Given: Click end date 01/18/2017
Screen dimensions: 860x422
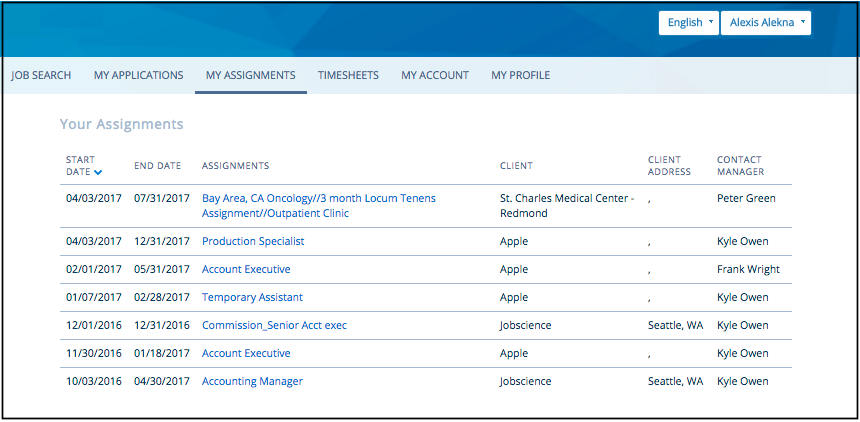Looking at the screenshot, I should pos(162,353).
